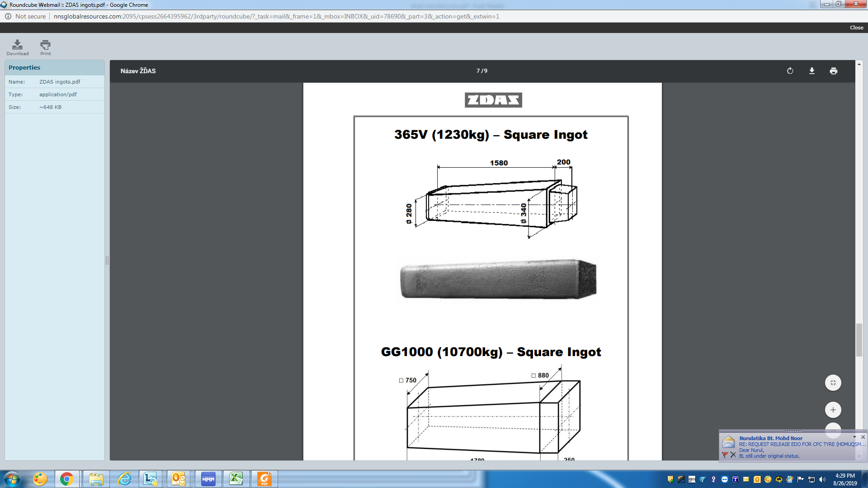Click the fit to page button
868x488 pixels.
(x=833, y=383)
